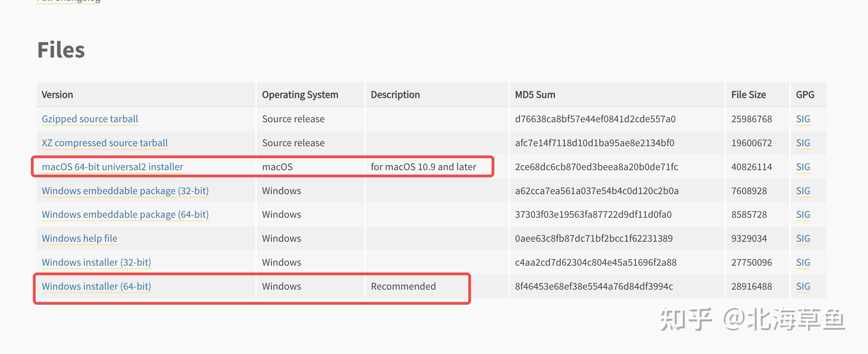Download Windows embeddable package (64-bit)
Screen dimensions: 868x354
pyautogui.click(x=125, y=214)
